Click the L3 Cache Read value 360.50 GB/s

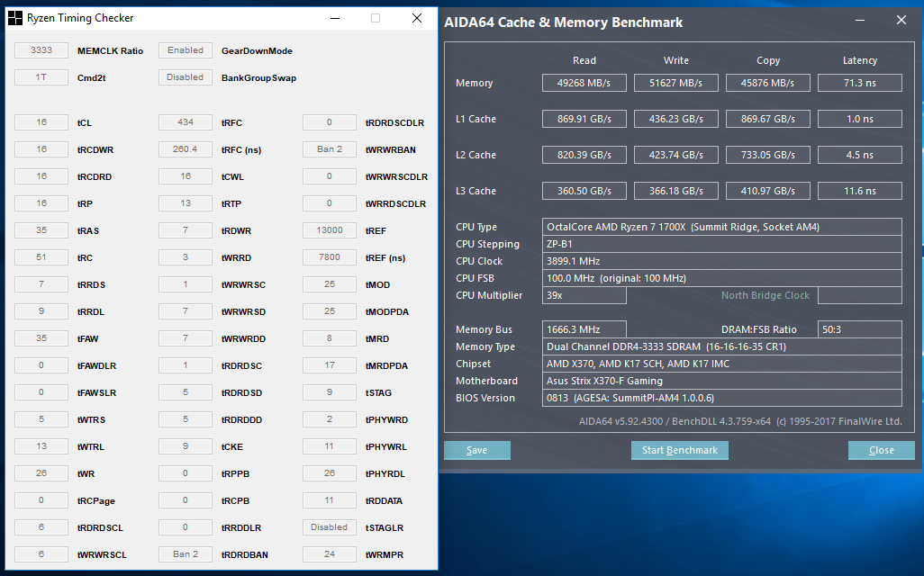click(584, 191)
